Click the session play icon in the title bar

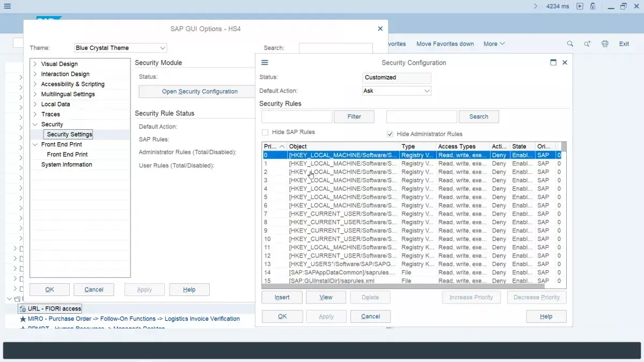tap(580, 6)
